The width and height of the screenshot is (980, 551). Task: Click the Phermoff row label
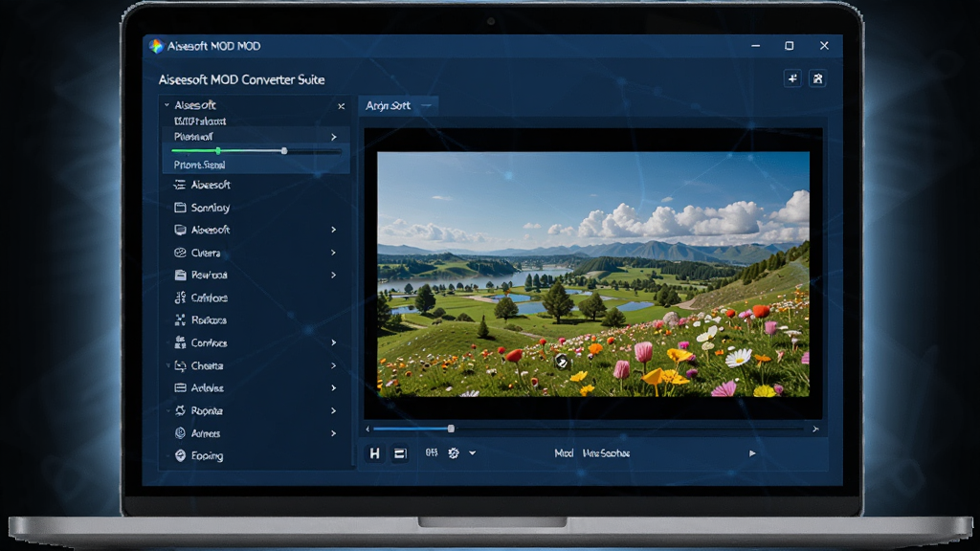193,136
